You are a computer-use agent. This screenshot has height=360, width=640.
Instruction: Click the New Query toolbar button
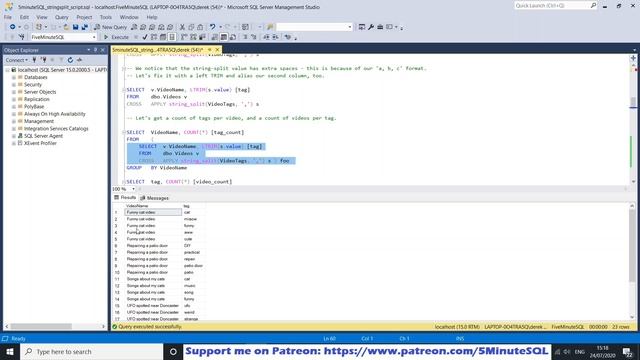pyautogui.click(x=110, y=27)
